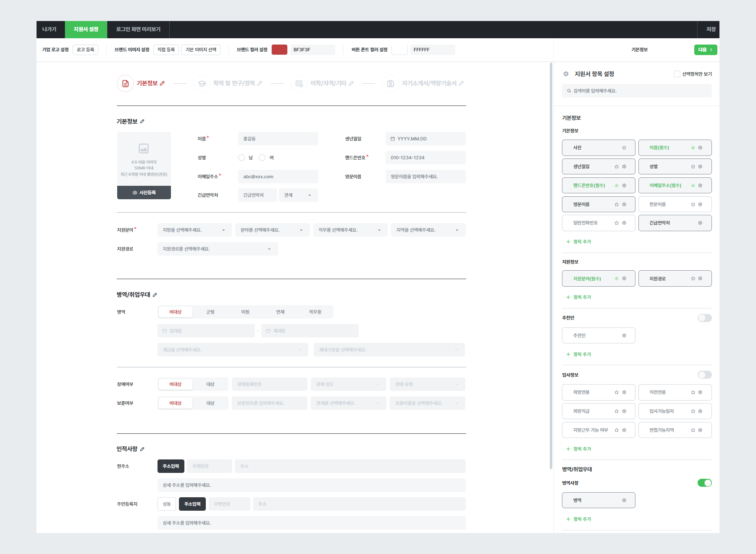Screen dimensions: 756x554
Task: Click the image placeholder in the photo box
Action: click(144, 148)
